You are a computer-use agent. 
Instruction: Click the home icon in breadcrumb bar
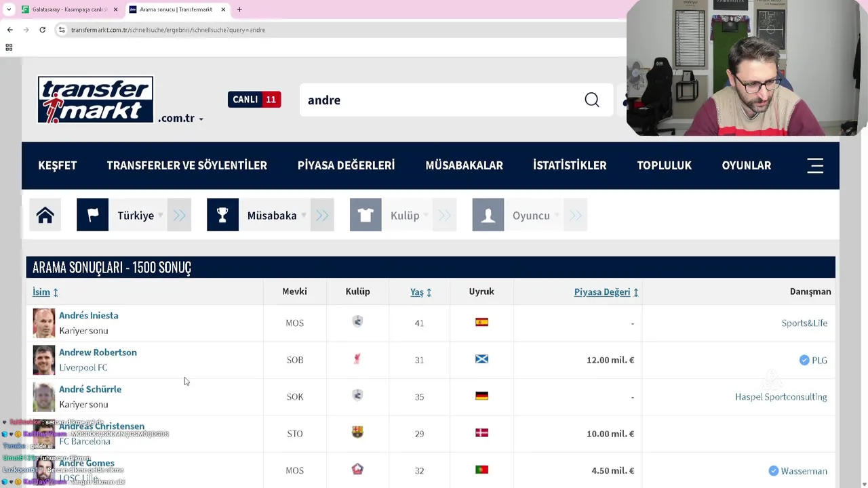click(45, 215)
